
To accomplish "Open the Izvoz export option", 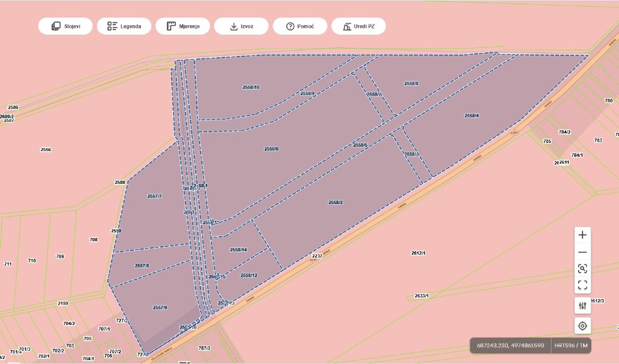I will [x=241, y=26].
